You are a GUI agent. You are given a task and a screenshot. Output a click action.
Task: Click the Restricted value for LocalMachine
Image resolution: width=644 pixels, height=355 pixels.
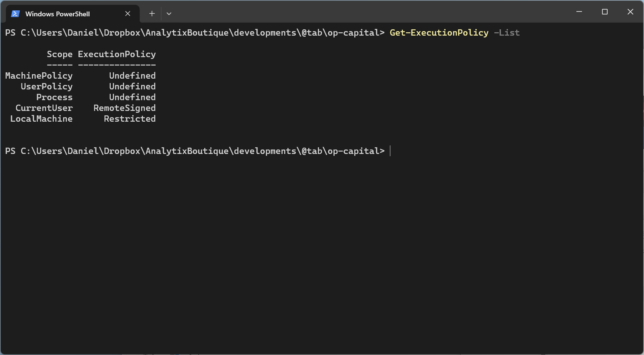(x=130, y=119)
